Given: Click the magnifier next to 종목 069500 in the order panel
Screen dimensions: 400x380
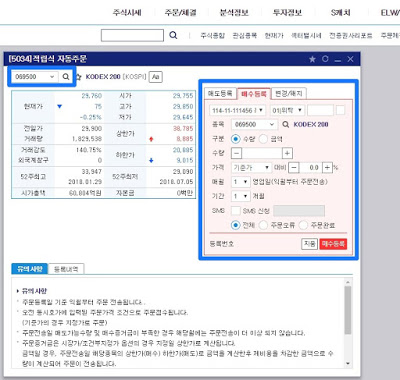Looking at the screenshot, I should coord(286,124).
